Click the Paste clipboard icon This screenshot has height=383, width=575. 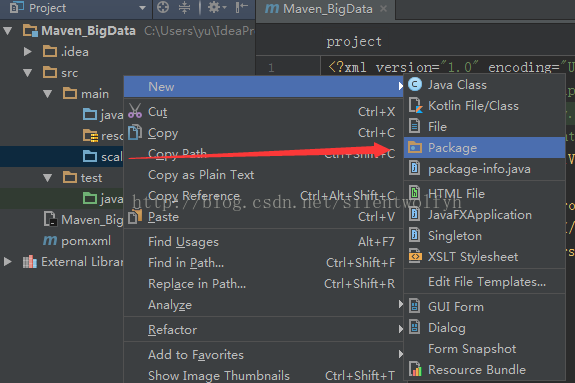point(135,216)
